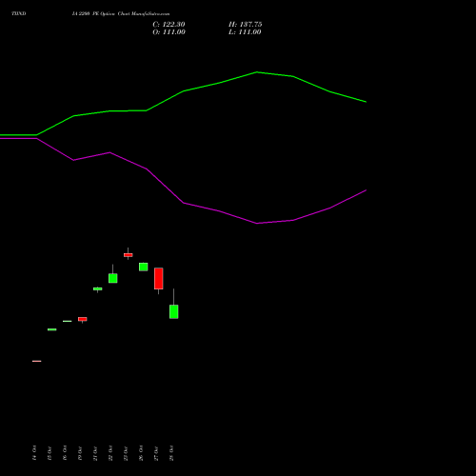Select the 15 Oct date label on axis
The width and height of the screenshot is (476, 476).
[x=50, y=453]
